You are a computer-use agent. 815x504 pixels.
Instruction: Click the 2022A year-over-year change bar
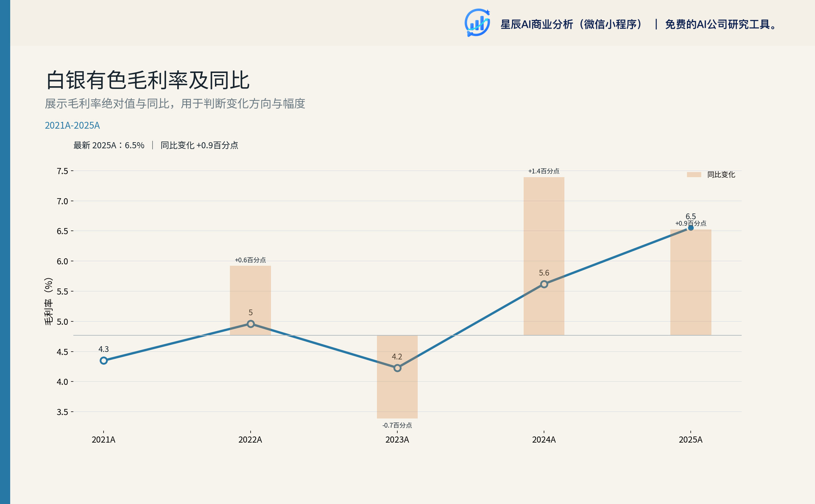(x=251, y=300)
